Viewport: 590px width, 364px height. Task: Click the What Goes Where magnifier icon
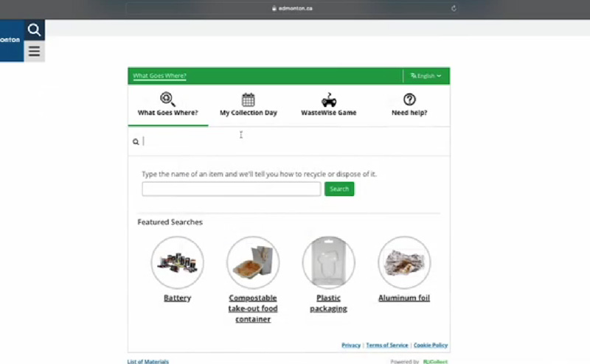[x=167, y=99]
